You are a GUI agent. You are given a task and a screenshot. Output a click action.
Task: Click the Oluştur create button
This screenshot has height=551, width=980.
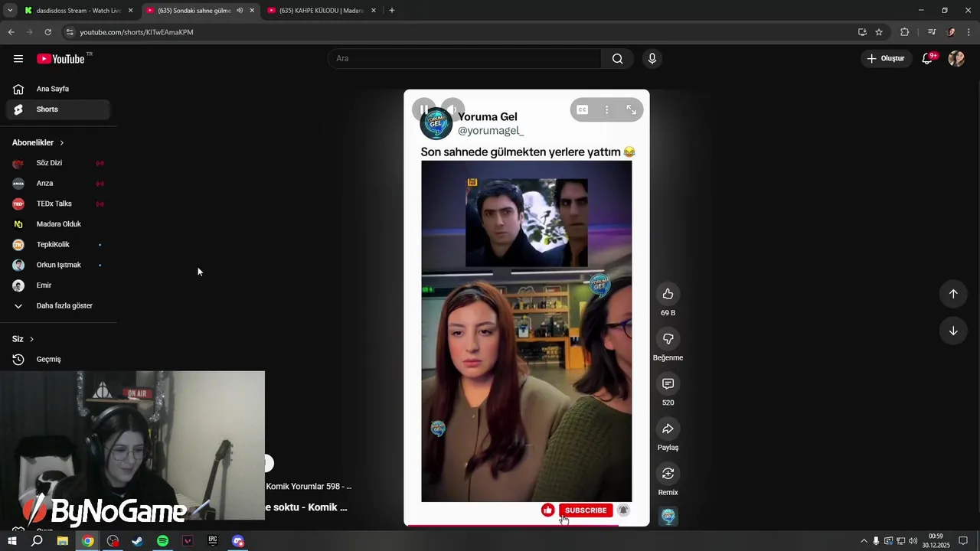coord(886,58)
